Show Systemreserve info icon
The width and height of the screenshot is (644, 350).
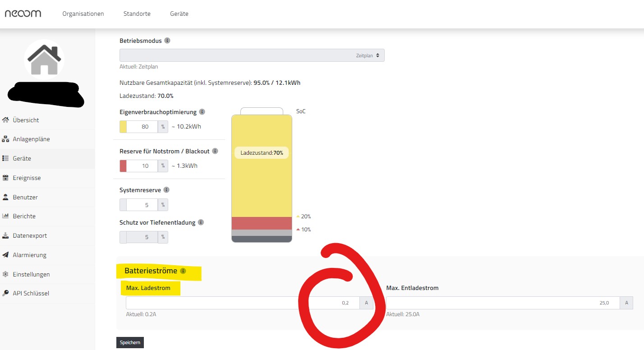point(166,190)
